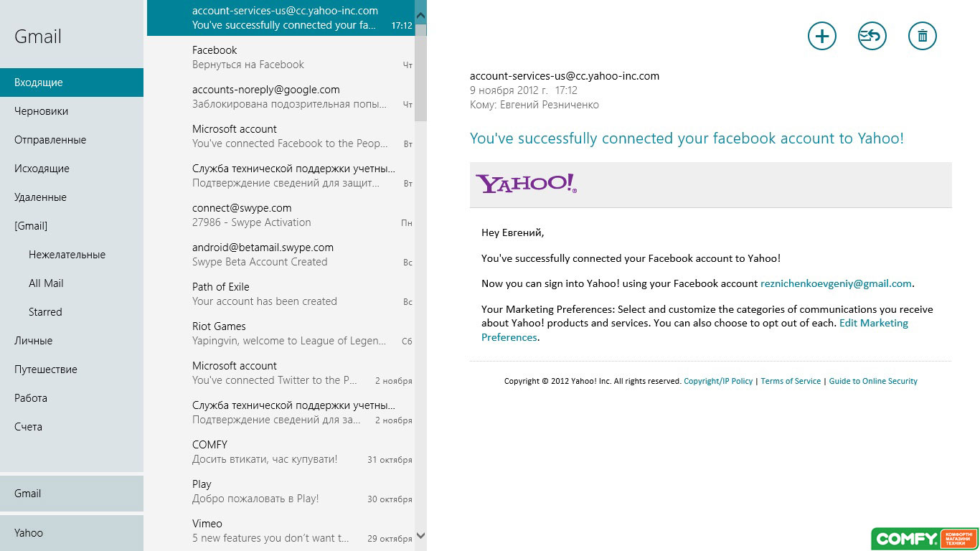Open the Play email
Screen dimensions: 980x551
(281, 491)
